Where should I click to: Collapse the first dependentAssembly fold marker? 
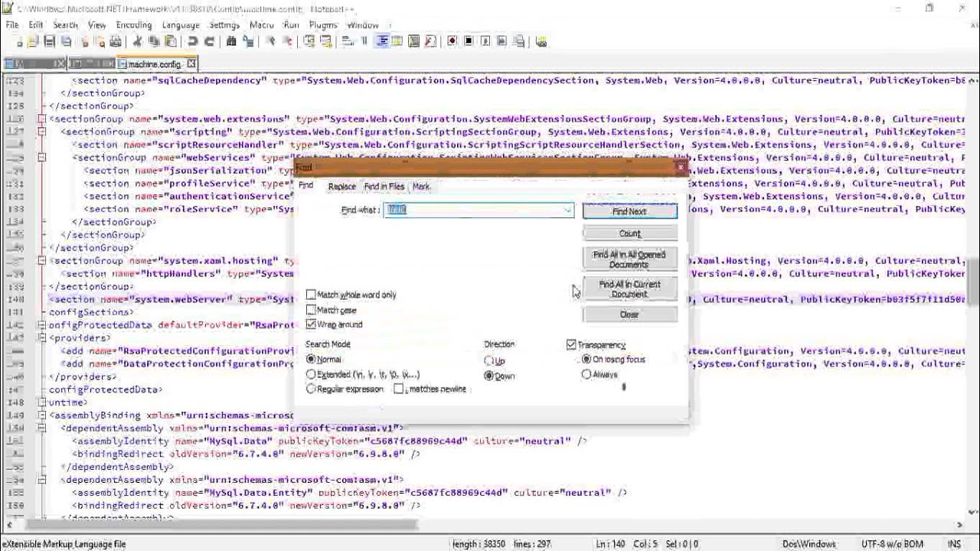click(42, 428)
